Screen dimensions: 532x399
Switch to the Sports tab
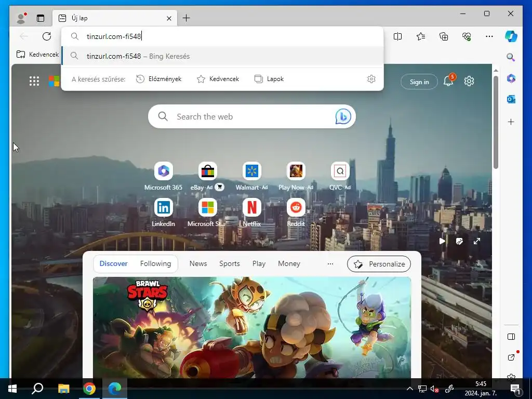229,263
